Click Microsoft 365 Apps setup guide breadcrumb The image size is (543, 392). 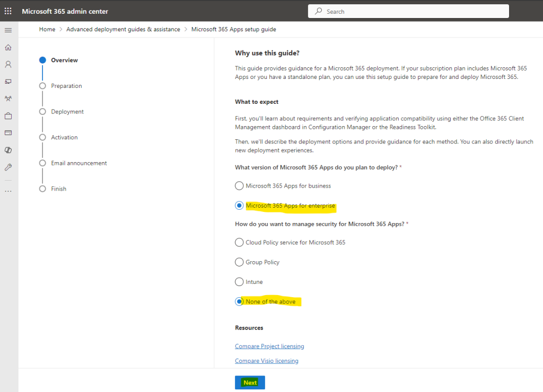pyautogui.click(x=233, y=30)
